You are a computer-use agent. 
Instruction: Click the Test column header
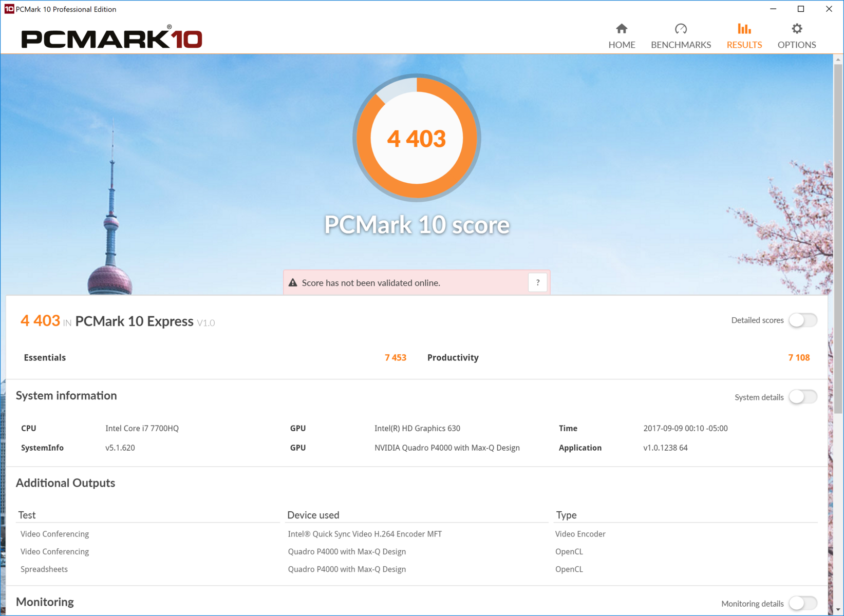[27, 515]
